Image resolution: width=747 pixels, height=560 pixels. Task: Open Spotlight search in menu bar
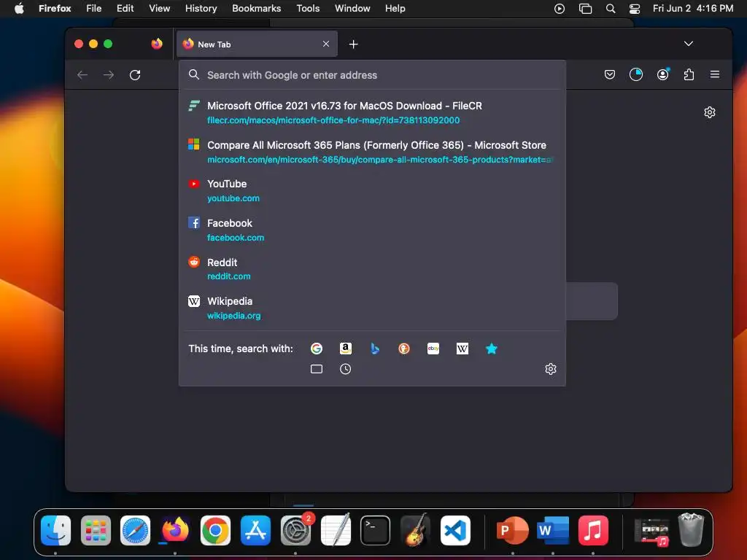click(611, 8)
